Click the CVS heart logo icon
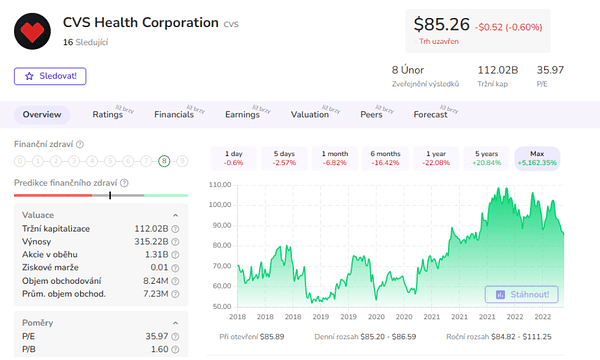 tap(32, 31)
